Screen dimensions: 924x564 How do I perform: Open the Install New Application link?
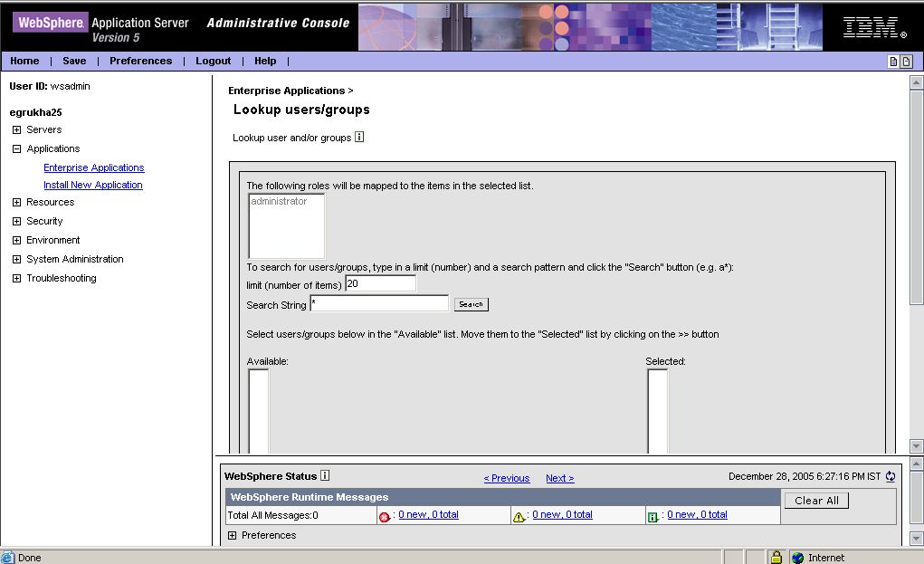coord(93,185)
